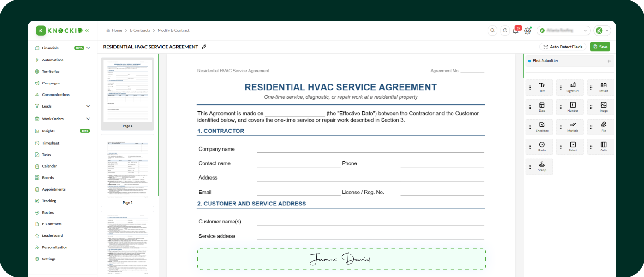Choose the Select field tool
Screen dimensions: 644x277
(570, 147)
